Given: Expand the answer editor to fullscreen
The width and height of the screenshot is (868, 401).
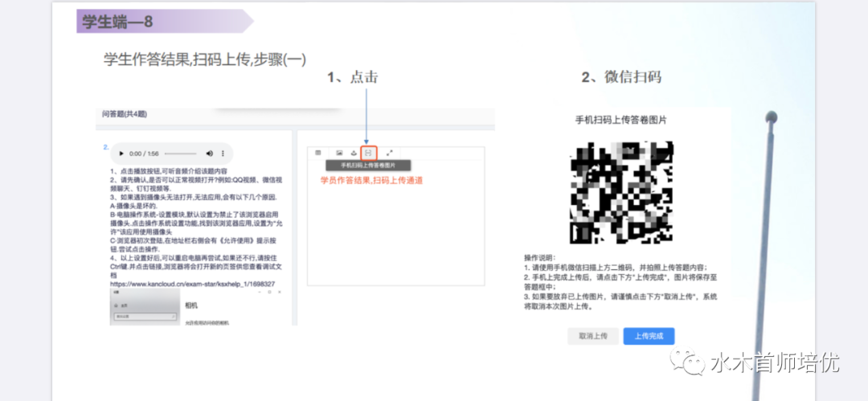Looking at the screenshot, I should (x=390, y=153).
